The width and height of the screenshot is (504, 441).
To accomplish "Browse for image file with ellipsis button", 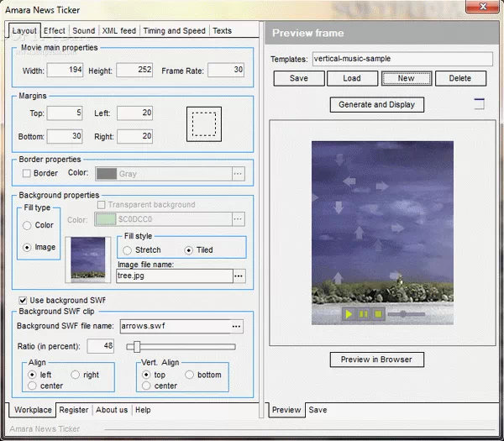I will pos(239,276).
